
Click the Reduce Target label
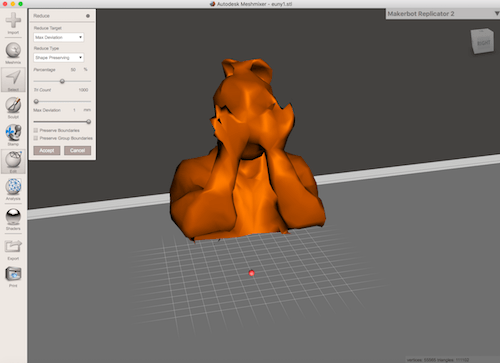pyautogui.click(x=48, y=28)
